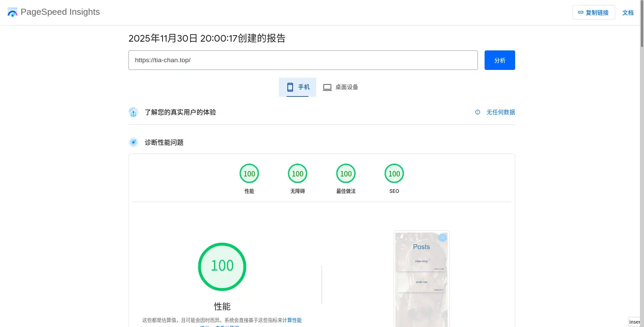The width and height of the screenshot is (644, 327).
Task: Click the info icon beside 无任何数据
Action: [478, 112]
